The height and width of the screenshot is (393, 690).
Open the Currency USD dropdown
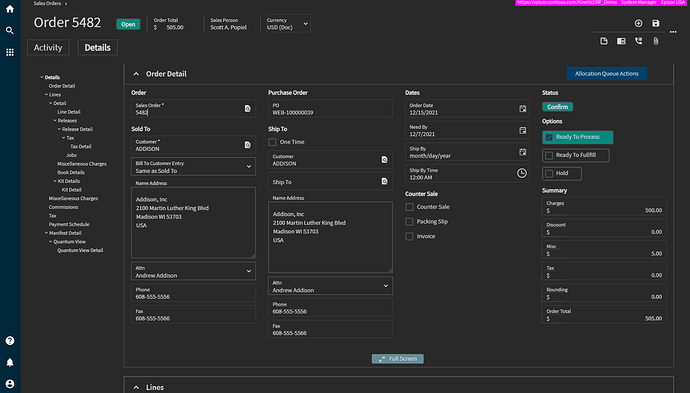pos(288,23)
